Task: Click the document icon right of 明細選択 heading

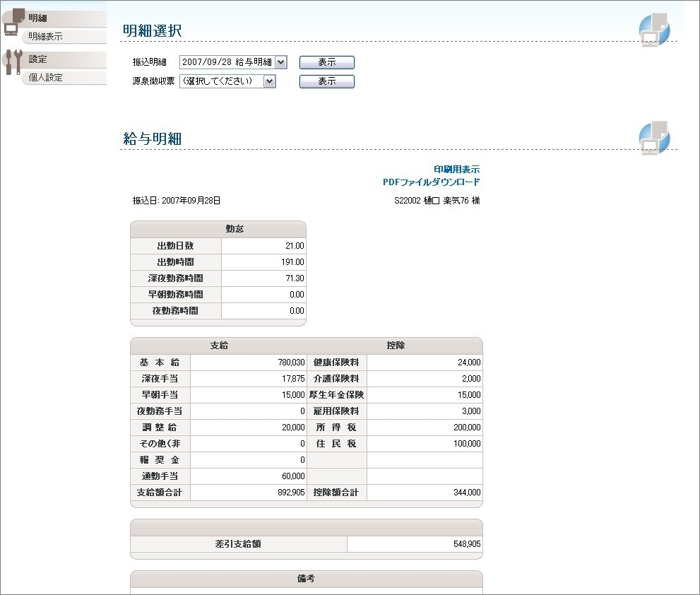Action: 654,30
